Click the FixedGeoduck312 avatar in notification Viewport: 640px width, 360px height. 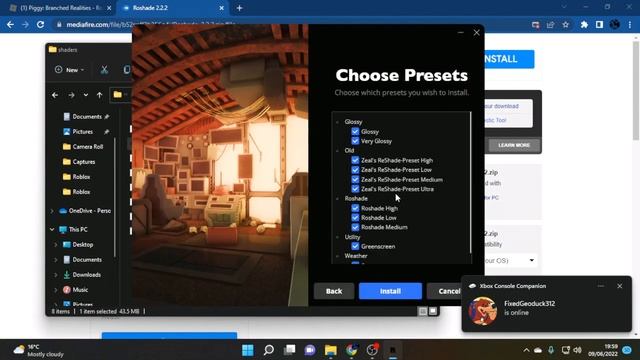pyautogui.click(x=482, y=311)
